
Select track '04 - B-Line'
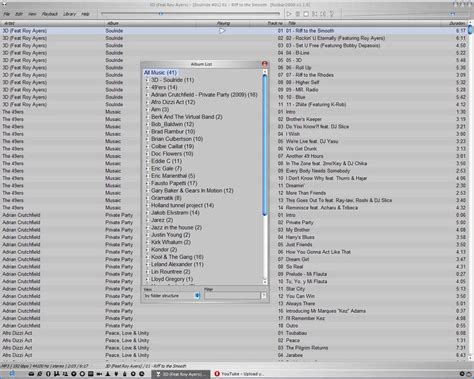click(298, 53)
